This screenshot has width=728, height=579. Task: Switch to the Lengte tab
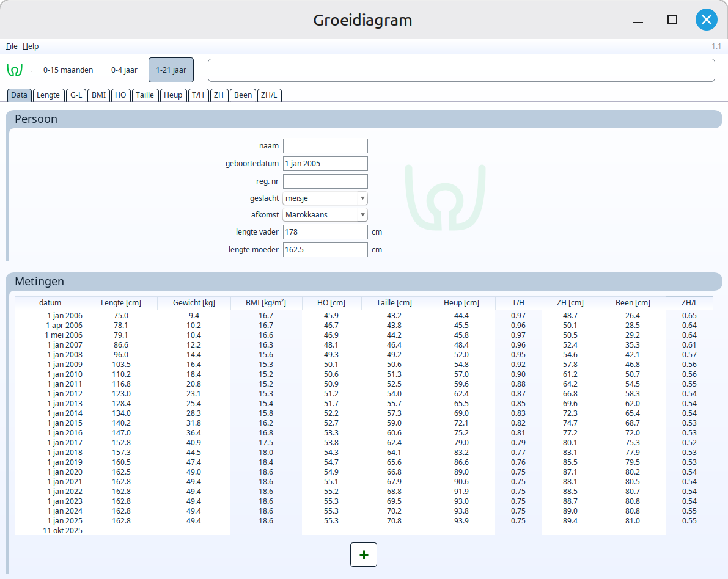click(x=48, y=95)
